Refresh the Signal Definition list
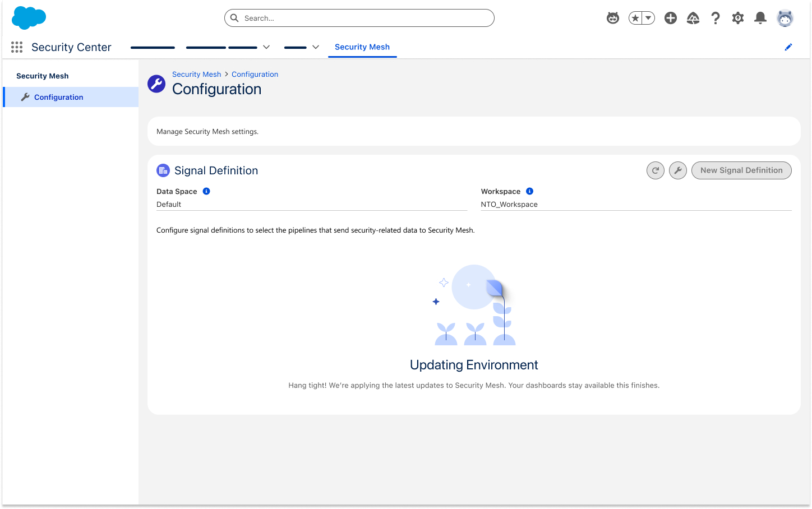This screenshot has width=812, height=509. coord(656,170)
